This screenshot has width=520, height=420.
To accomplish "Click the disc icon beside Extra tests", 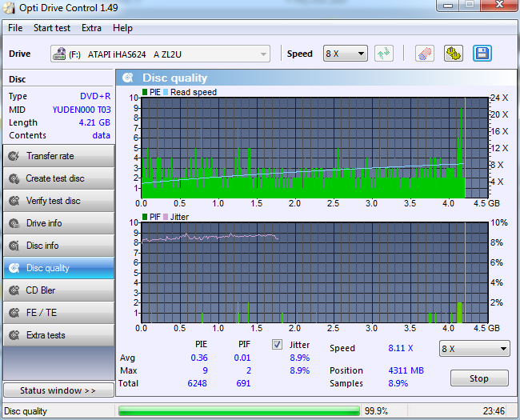I will pos(14,335).
